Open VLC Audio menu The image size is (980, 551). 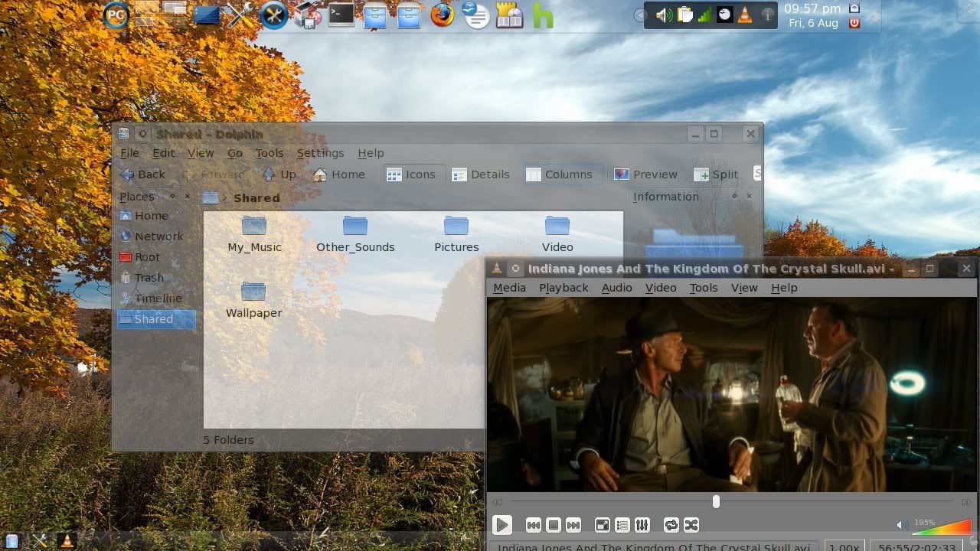click(x=616, y=288)
